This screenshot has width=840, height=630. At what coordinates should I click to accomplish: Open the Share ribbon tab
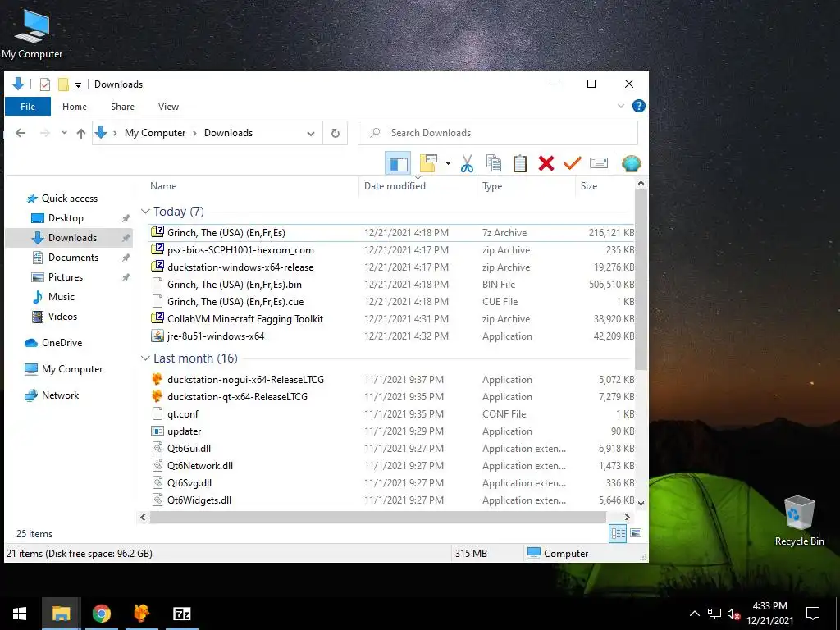coord(123,107)
